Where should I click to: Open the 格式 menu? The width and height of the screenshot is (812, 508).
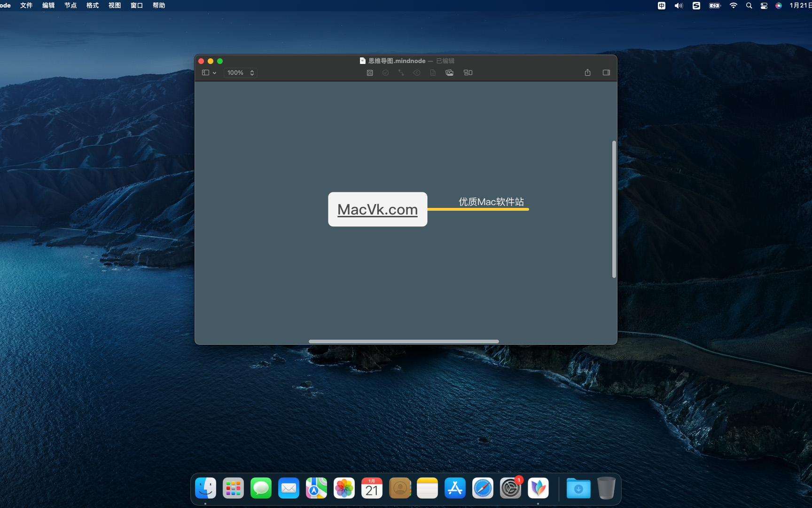(93, 6)
